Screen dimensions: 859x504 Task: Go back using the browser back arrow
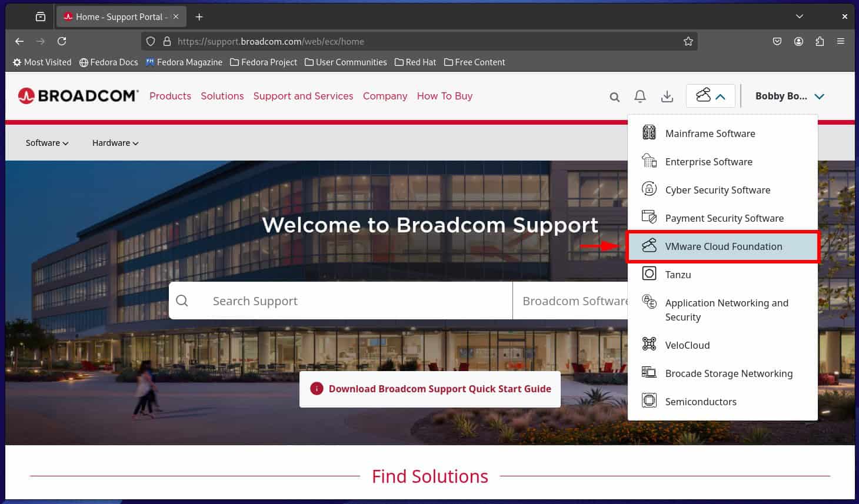tap(19, 41)
